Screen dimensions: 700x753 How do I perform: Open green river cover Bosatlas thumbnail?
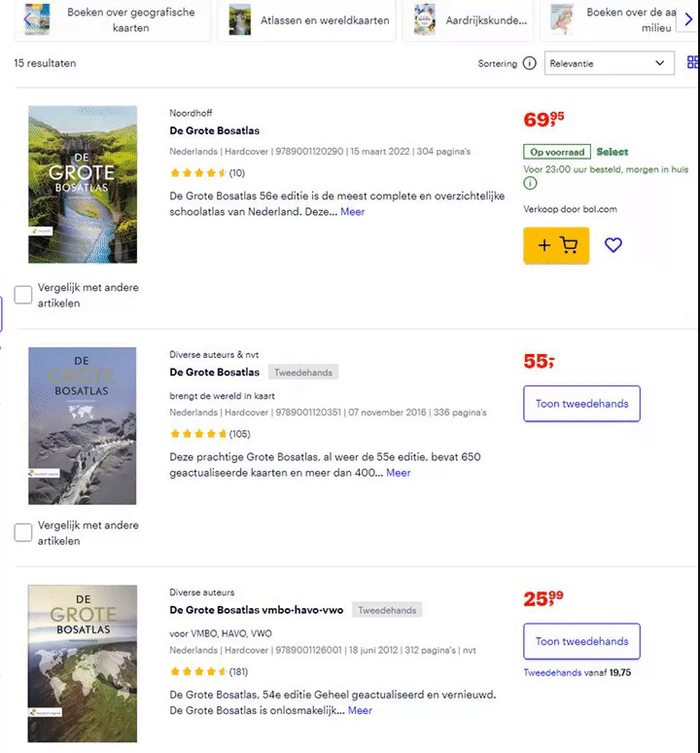[83, 185]
